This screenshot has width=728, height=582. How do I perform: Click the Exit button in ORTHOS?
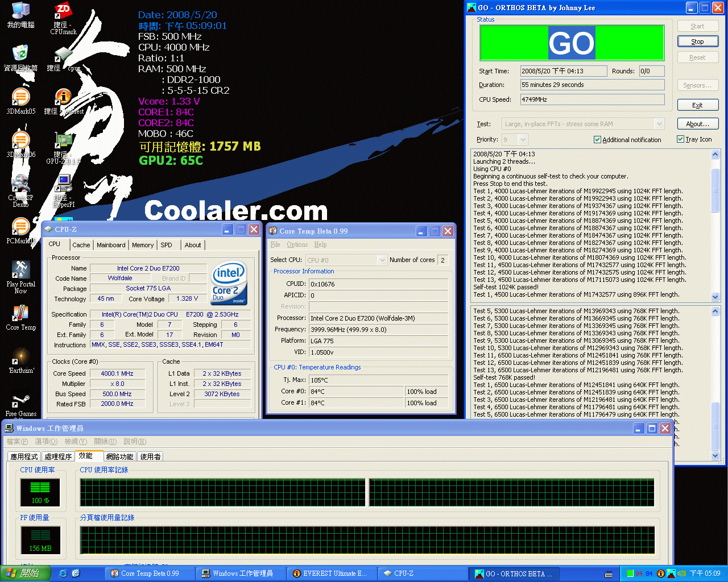697,105
